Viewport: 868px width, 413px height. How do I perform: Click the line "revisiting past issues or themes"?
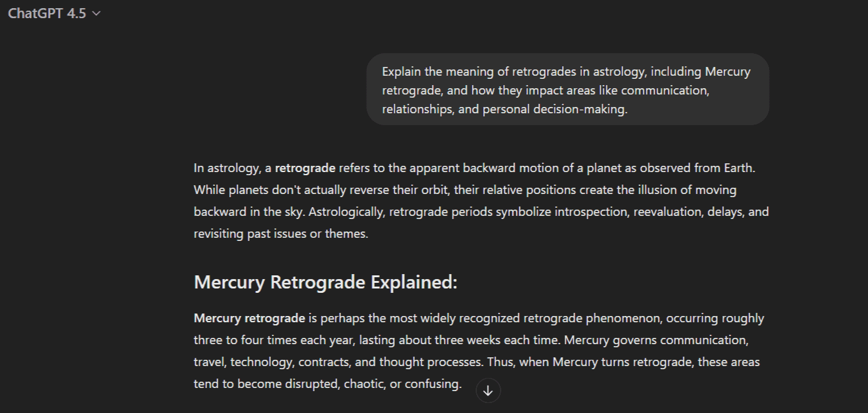[x=281, y=233]
